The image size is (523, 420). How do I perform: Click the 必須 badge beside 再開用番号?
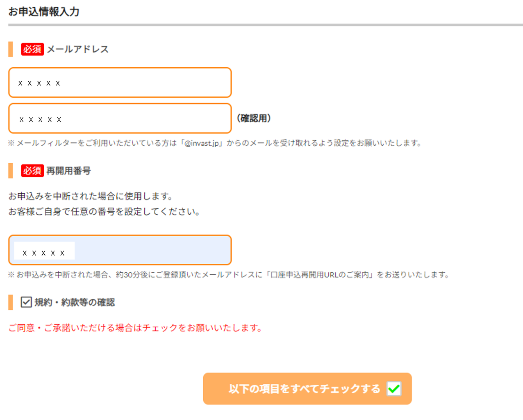coord(32,171)
